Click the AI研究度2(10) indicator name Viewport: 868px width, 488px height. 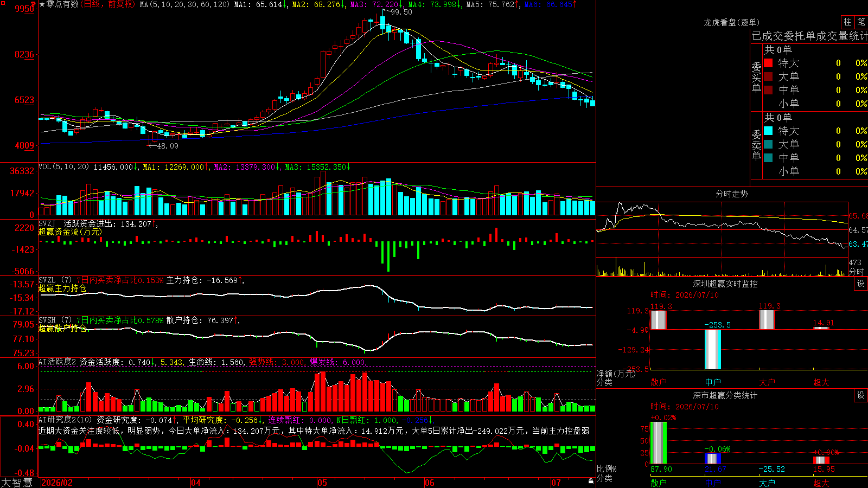65,420
